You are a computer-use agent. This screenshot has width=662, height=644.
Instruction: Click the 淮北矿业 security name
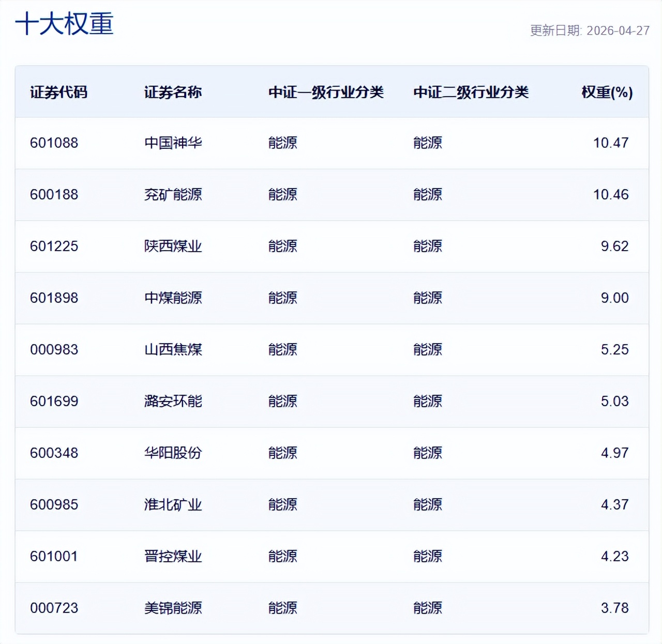(173, 504)
